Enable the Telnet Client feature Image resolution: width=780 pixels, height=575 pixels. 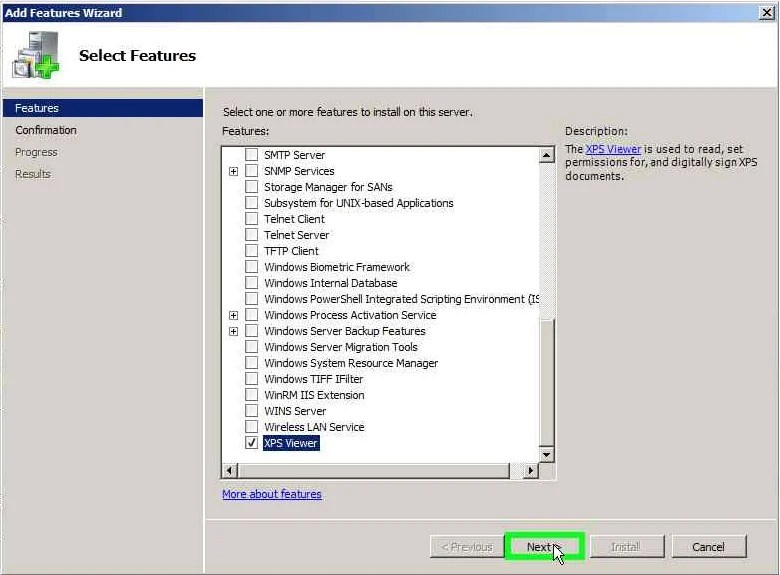point(252,218)
